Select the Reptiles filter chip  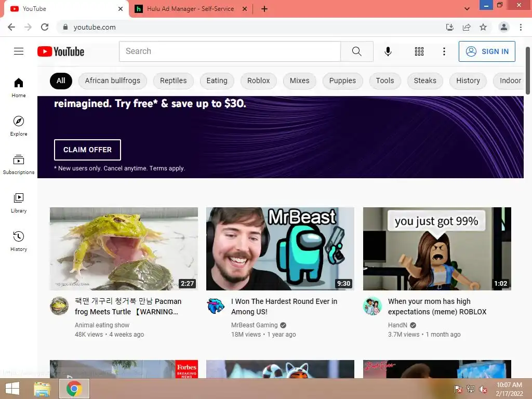(173, 81)
